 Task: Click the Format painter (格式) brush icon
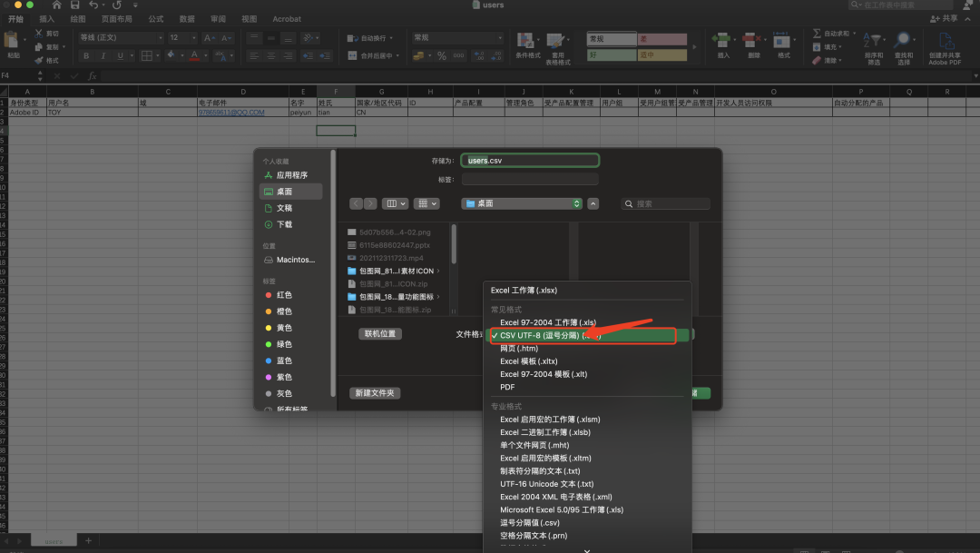[x=39, y=61]
